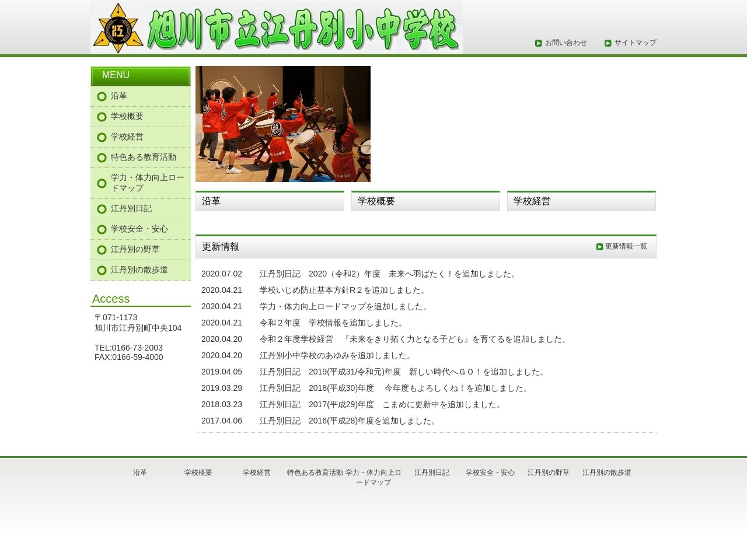Open 学校概要 in the footer navigation
This screenshot has width=747, height=560.
[x=198, y=473]
